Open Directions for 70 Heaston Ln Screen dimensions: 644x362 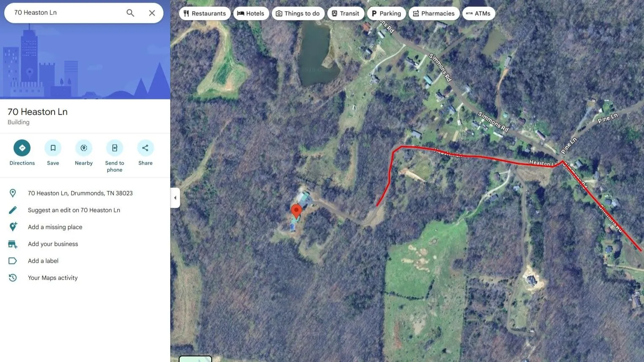(22, 148)
